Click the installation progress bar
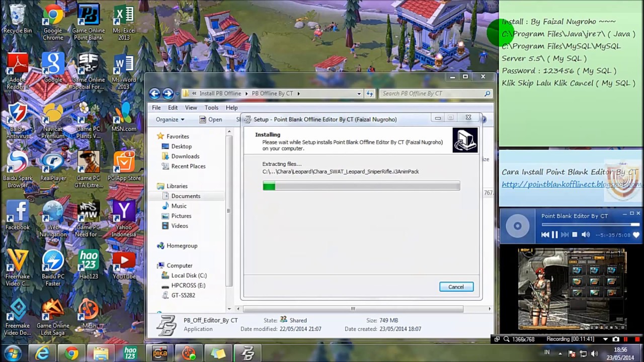This screenshot has width=644, height=362. [x=361, y=186]
